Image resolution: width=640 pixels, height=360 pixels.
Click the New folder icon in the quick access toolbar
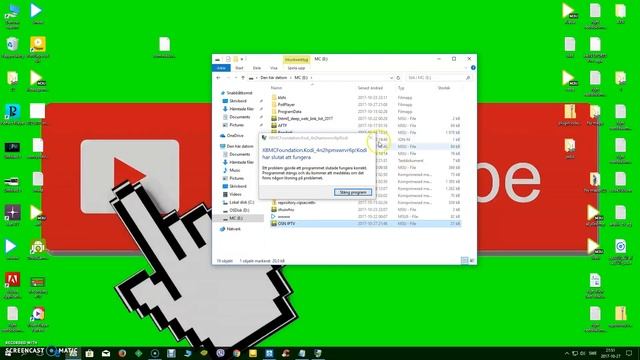coord(236,59)
